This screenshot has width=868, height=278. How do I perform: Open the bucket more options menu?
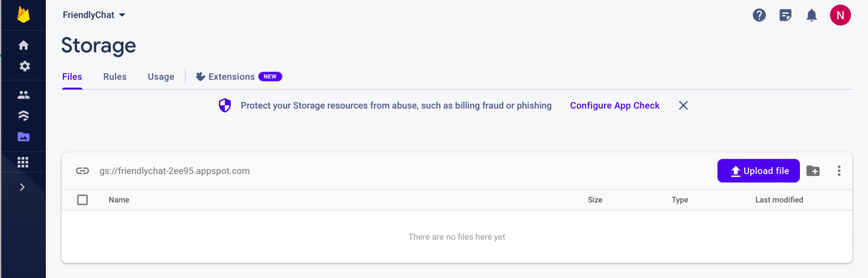pos(839,171)
